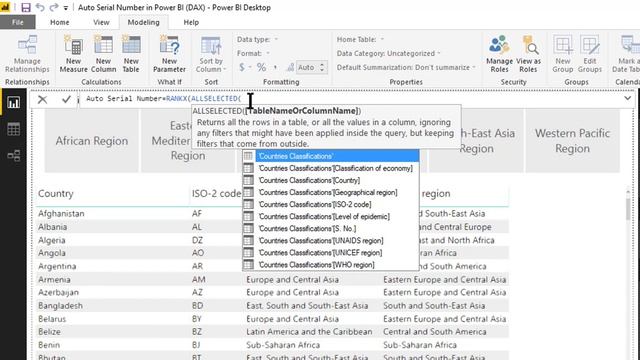Screen dimensions: 640x360
Task: Sort by the Country column header
Action: 56,193
